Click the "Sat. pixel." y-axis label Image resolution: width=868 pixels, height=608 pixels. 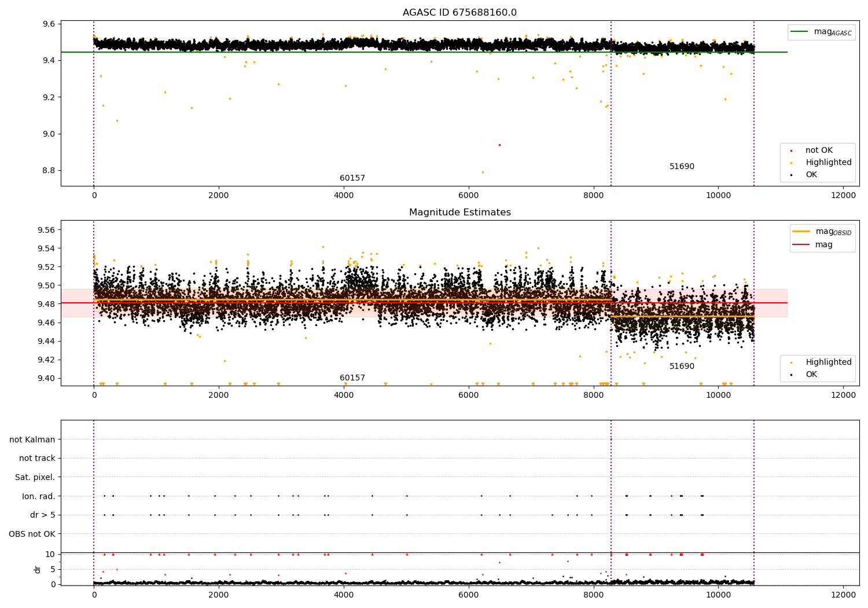(x=35, y=478)
